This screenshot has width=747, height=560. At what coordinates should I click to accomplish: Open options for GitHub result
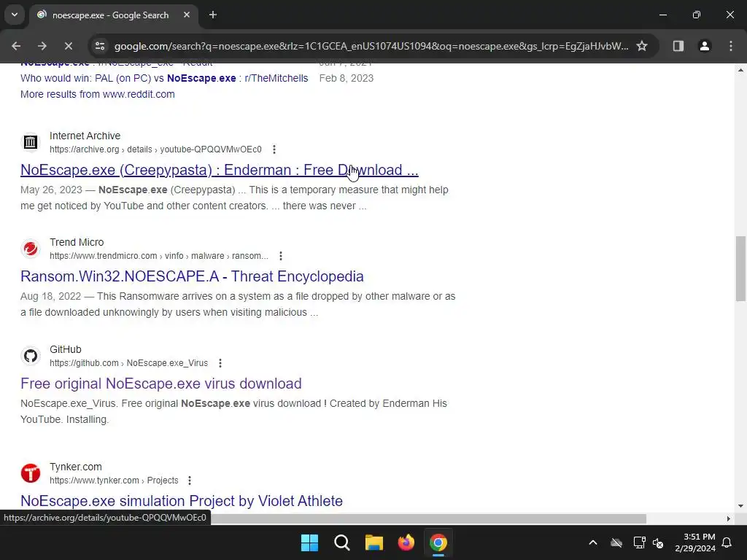click(220, 363)
